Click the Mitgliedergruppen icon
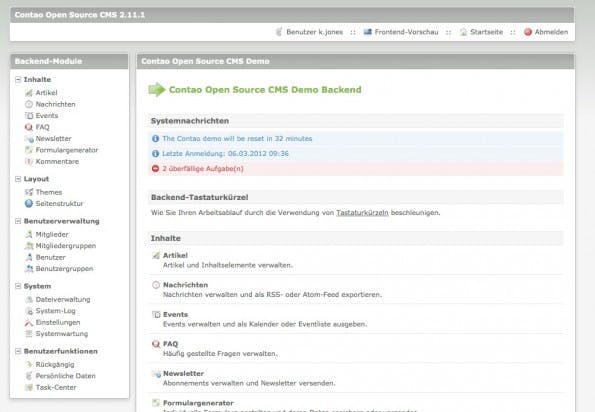The image size is (595, 412). [x=29, y=246]
